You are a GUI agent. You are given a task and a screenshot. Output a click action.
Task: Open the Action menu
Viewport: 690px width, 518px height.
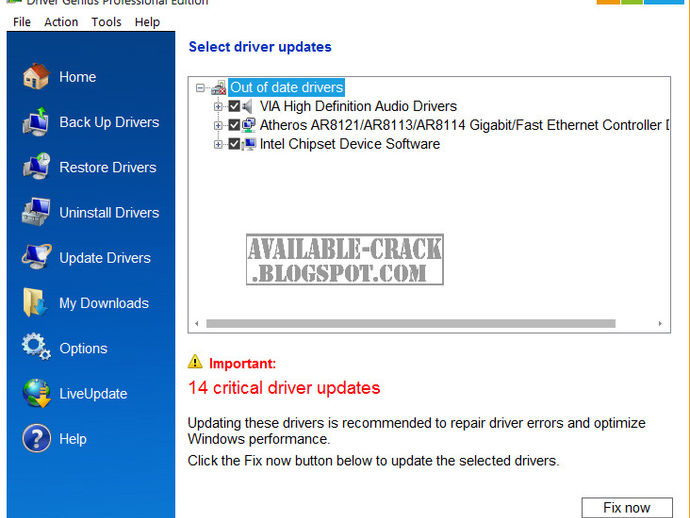pyautogui.click(x=61, y=22)
